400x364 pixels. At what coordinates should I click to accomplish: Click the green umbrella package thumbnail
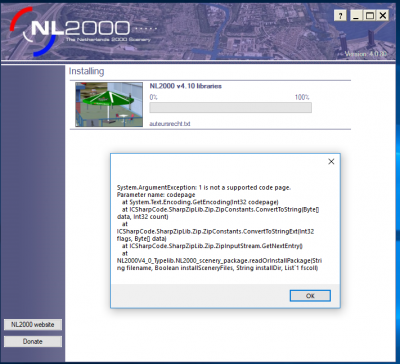(x=109, y=105)
